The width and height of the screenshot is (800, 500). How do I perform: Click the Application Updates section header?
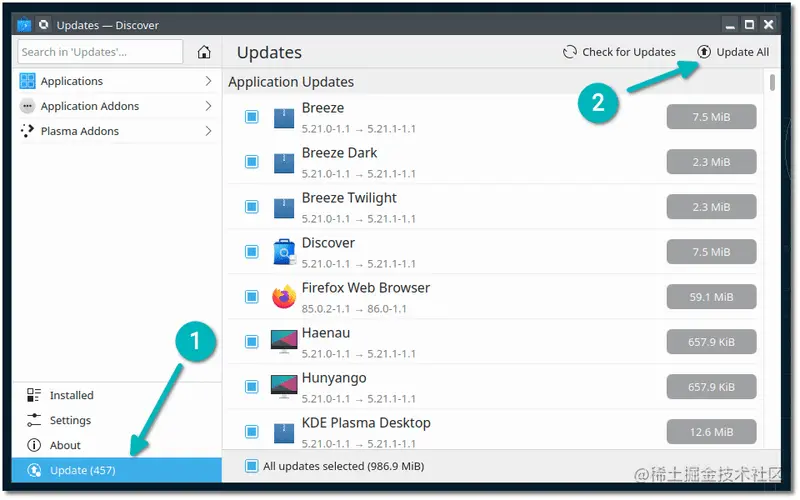[x=291, y=82]
